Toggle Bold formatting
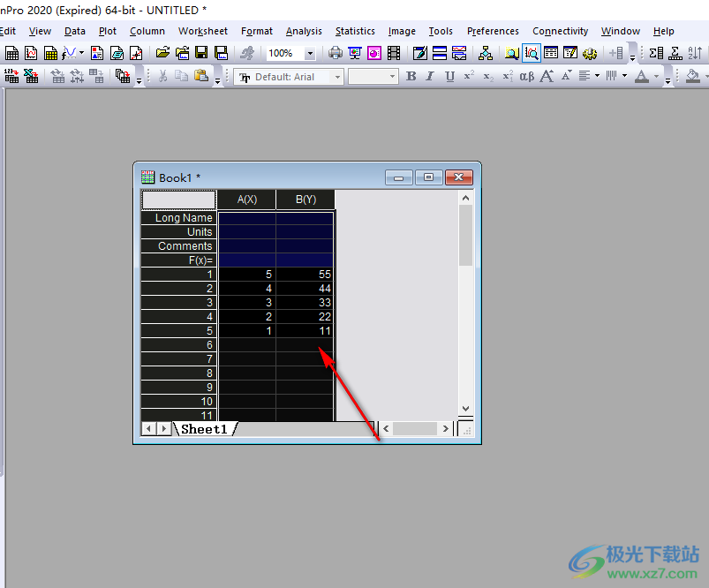The image size is (709, 588). pos(411,76)
